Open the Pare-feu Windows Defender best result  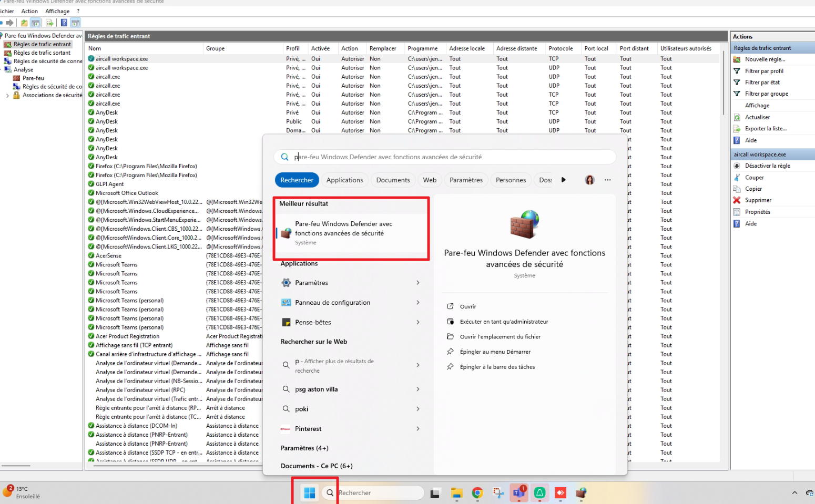351,233
